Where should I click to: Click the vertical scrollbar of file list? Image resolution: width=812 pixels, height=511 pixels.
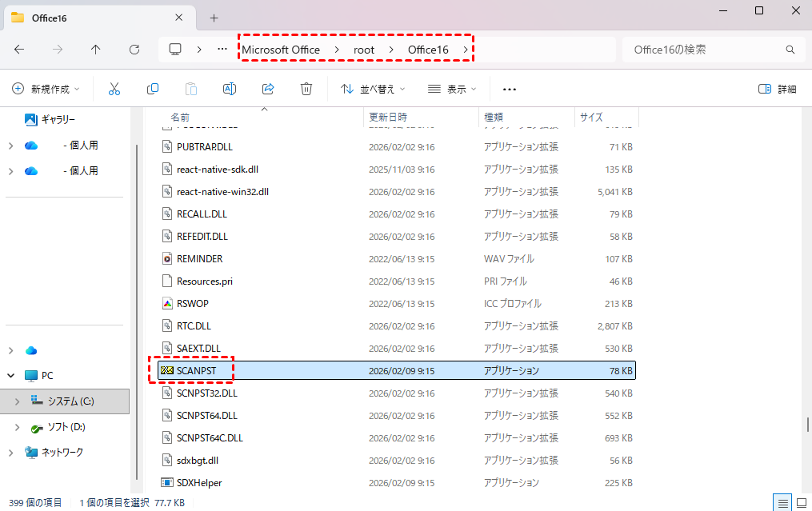pos(806,423)
